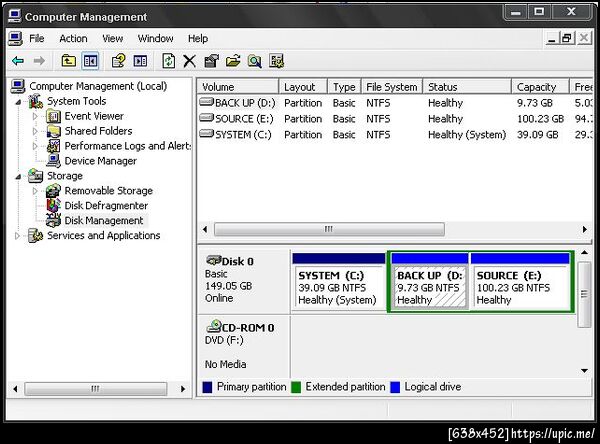Viewport: 600px width, 444px height.
Task: Click the disk view down scroll arrow
Action: pos(584,371)
